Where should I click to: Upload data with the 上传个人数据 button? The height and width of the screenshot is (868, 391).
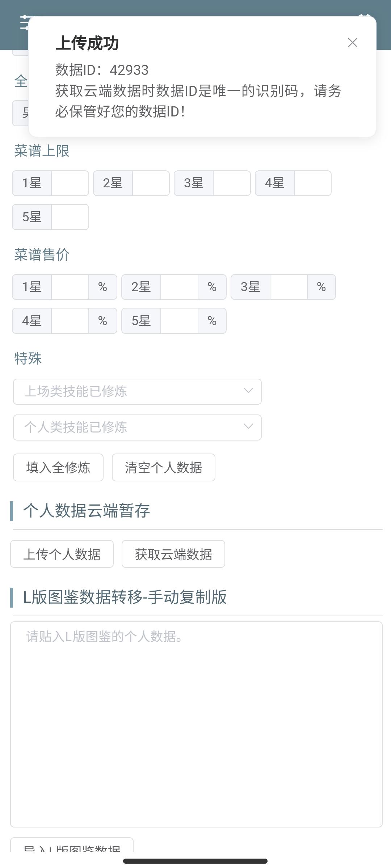click(62, 554)
